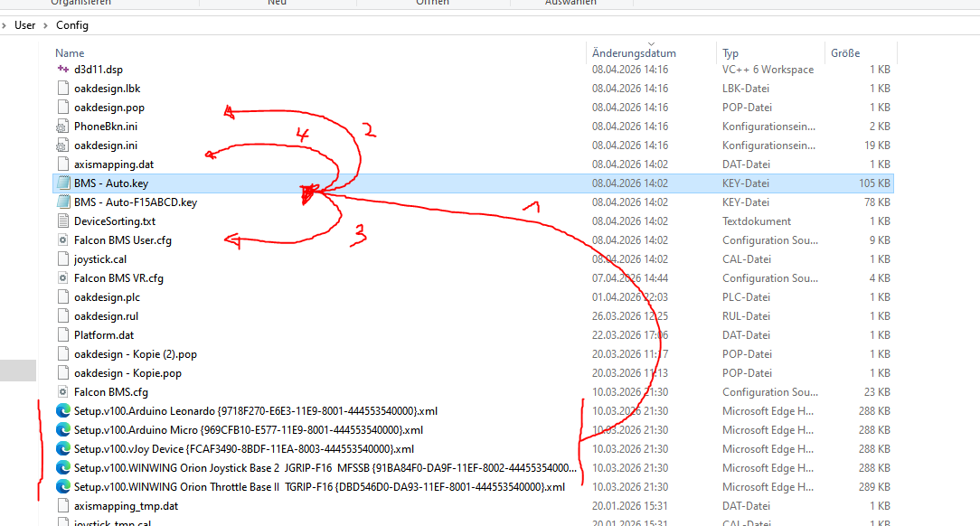Click Textdokument type of DeviceSorting.txt
Image resolution: width=980 pixels, height=526 pixels.
(x=757, y=221)
